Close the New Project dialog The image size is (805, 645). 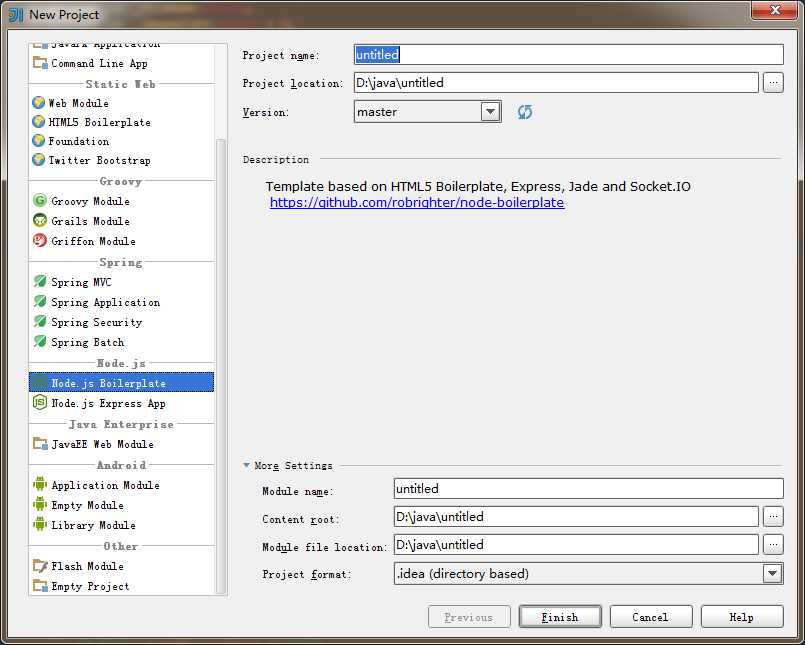(x=775, y=10)
